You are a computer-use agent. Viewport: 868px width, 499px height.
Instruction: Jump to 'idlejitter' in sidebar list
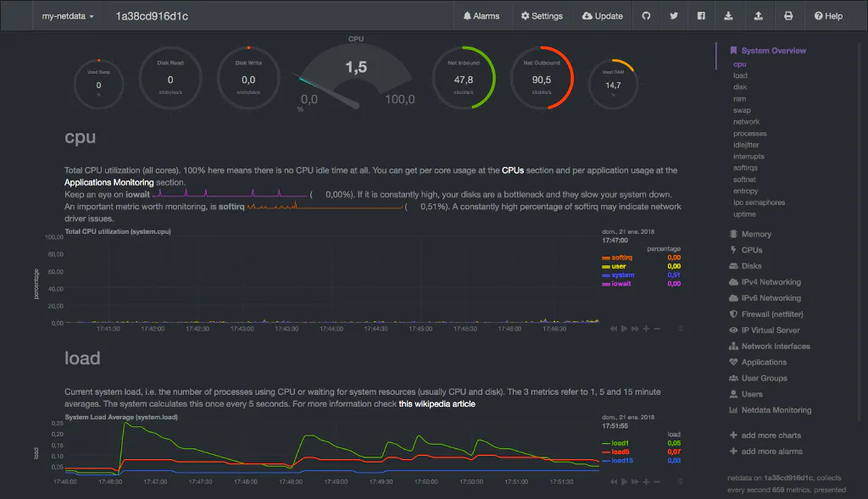click(746, 145)
